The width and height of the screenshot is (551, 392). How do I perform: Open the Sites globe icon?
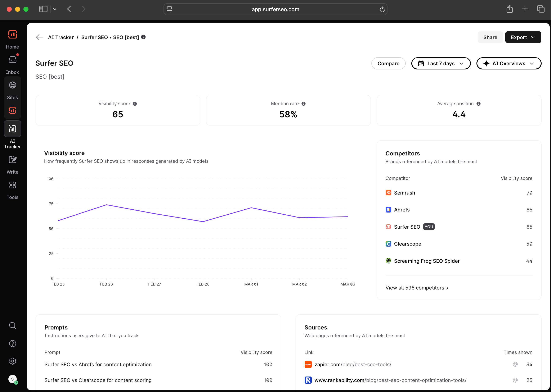pos(13,85)
